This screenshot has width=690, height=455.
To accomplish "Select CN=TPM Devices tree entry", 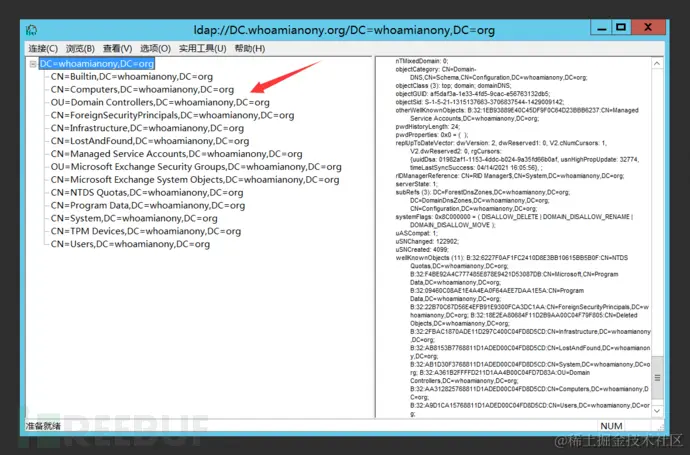I will 146,231.
